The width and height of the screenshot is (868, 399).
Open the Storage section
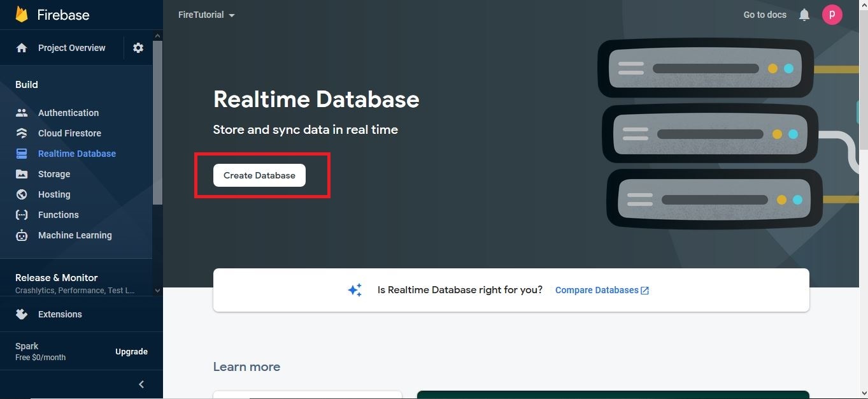point(22,173)
